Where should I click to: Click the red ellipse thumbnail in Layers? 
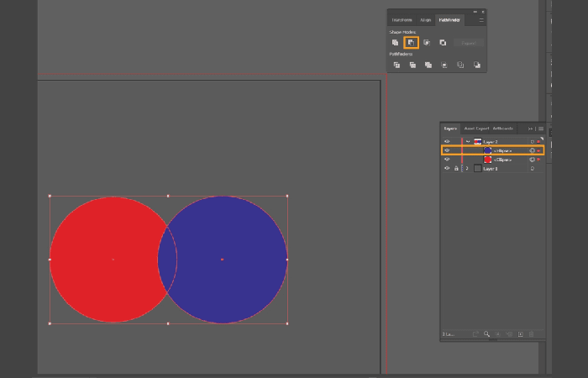(x=487, y=160)
